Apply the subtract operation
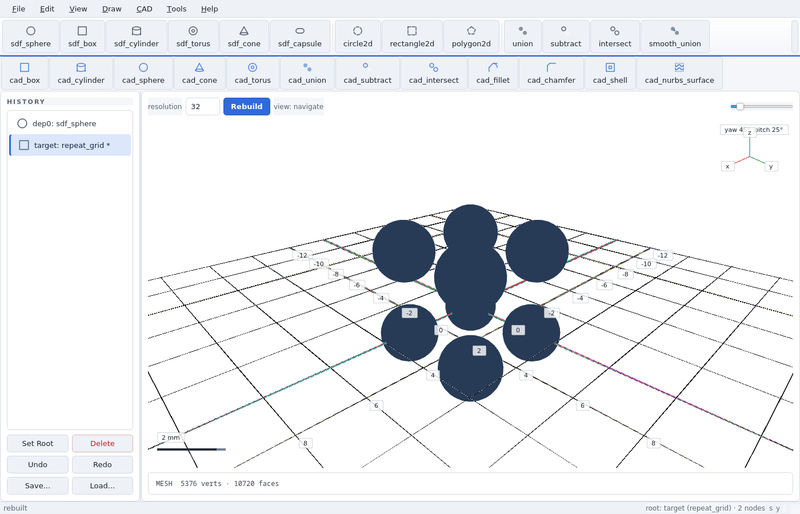 [x=565, y=37]
